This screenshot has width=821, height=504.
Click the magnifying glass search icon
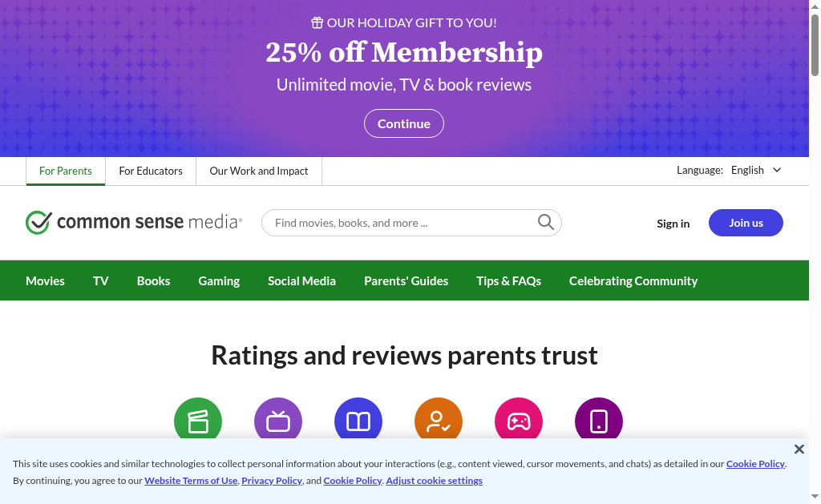tap(546, 223)
